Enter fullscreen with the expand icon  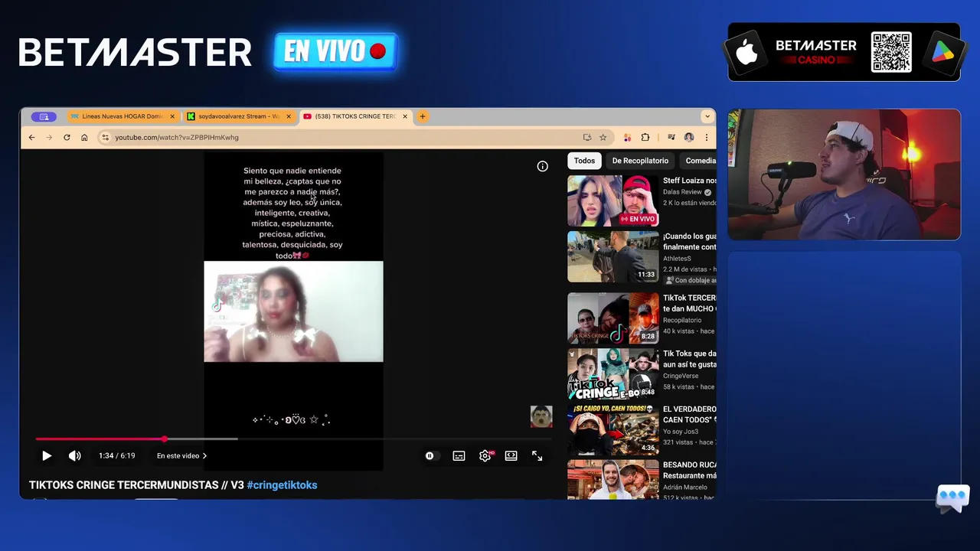coord(537,456)
